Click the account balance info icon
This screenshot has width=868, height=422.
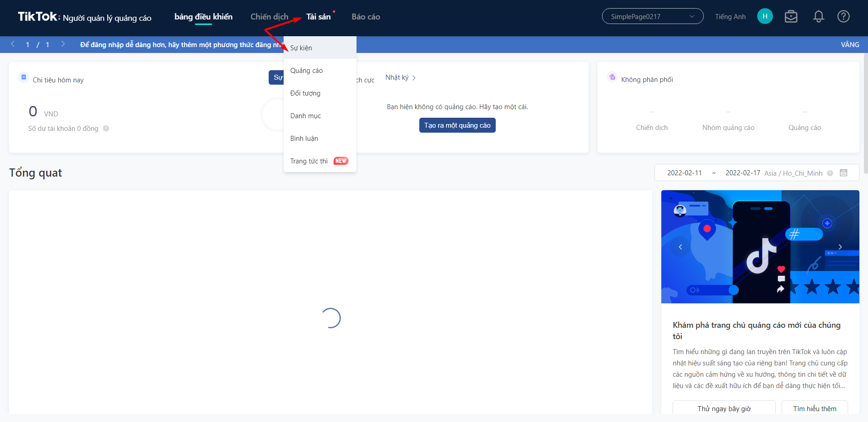106,129
